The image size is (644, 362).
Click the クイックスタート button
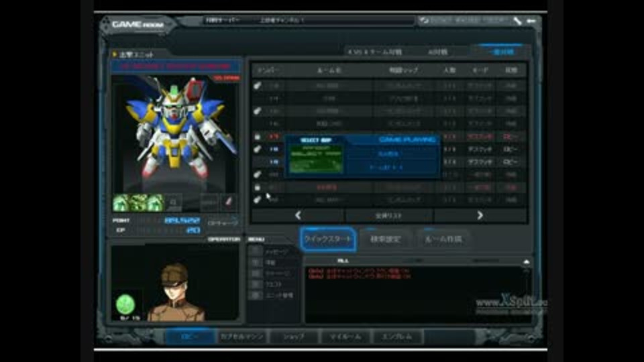pos(328,239)
